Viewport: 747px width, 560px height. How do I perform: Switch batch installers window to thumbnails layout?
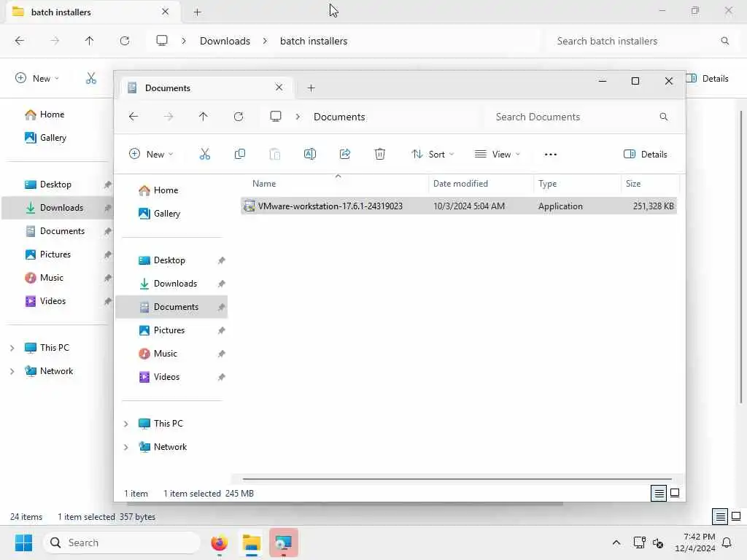(x=736, y=517)
